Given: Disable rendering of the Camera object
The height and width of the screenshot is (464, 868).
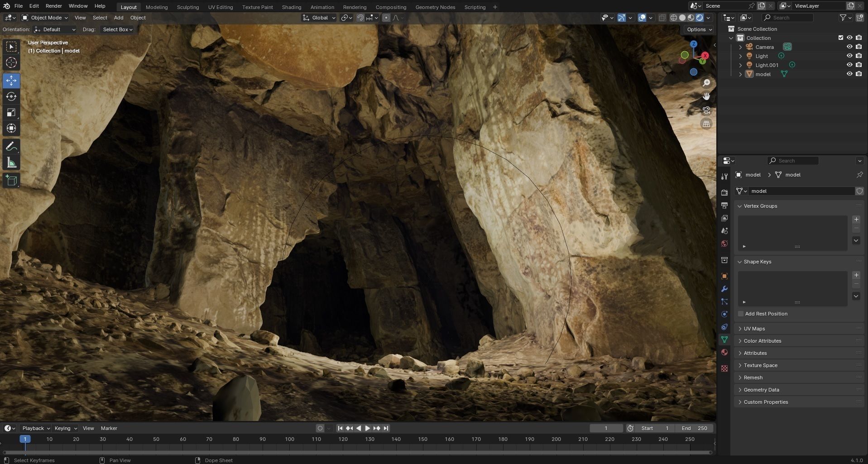Looking at the screenshot, I should pyautogui.click(x=858, y=47).
